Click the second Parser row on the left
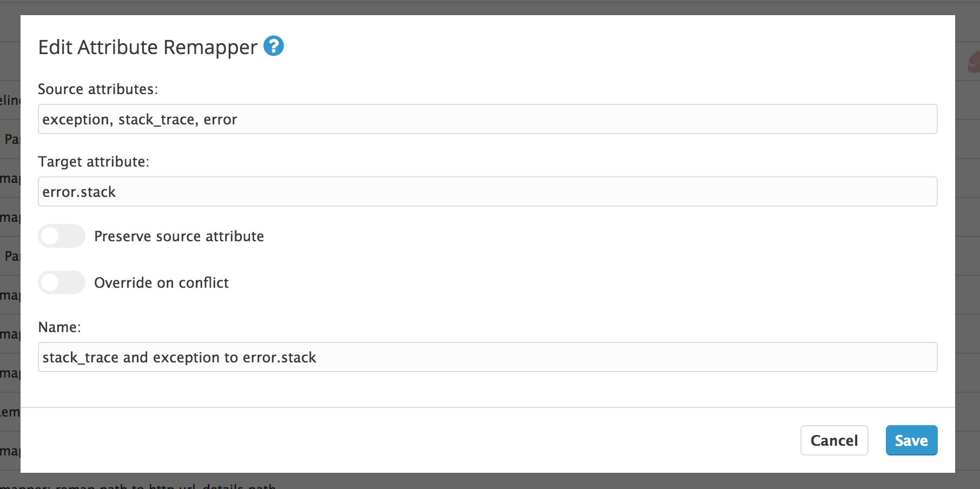 14,255
